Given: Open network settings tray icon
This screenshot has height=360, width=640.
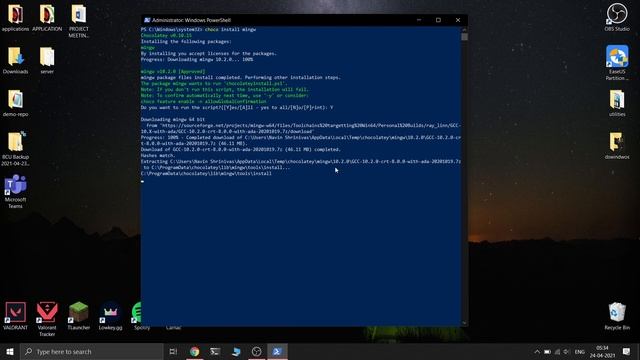Looking at the screenshot, I should pos(557,351).
